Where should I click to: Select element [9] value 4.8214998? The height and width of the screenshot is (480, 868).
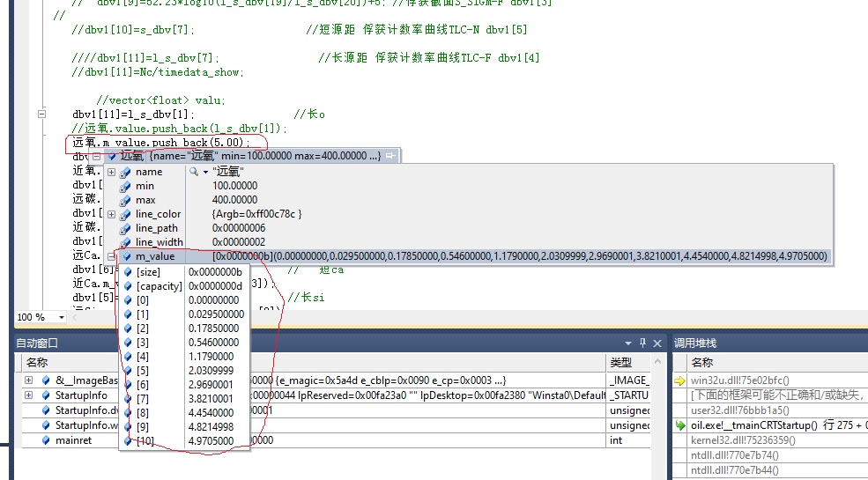(x=211, y=427)
